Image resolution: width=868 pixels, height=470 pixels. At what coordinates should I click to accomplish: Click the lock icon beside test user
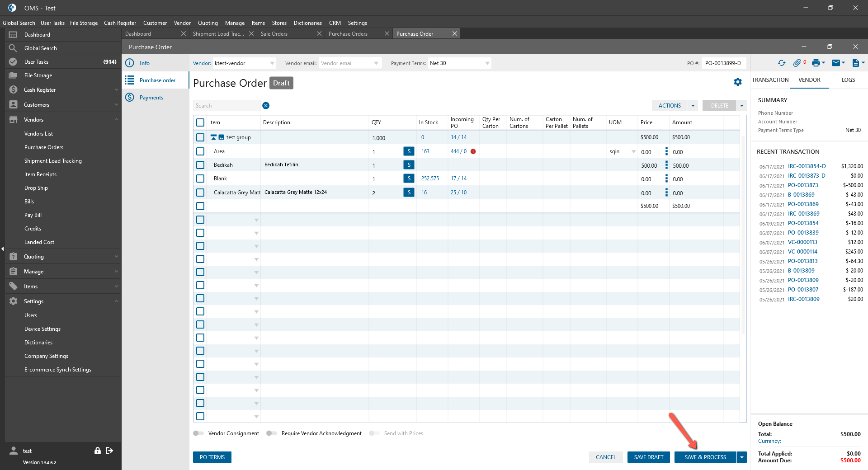coord(97,451)
